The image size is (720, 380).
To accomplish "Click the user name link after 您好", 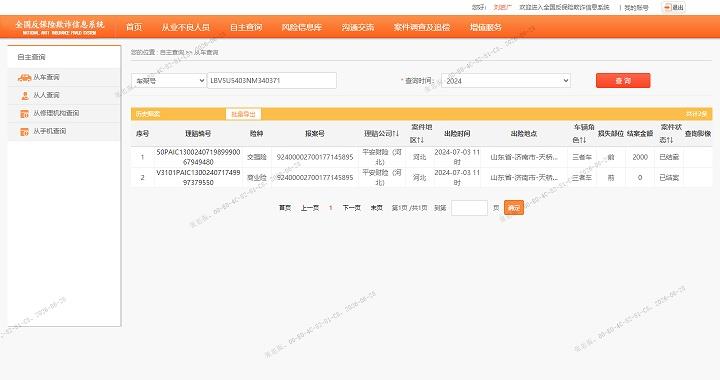I will click(x=502, y=7).
